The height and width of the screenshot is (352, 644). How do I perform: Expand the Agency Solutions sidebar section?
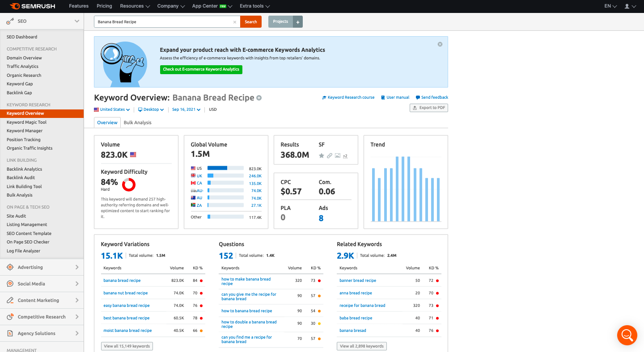click(x=77, y=333)
